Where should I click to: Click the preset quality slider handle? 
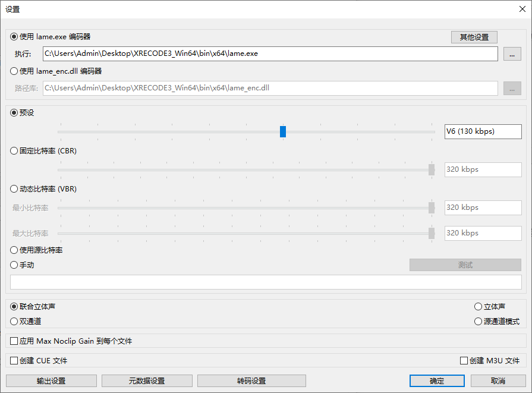pos(283,131)
